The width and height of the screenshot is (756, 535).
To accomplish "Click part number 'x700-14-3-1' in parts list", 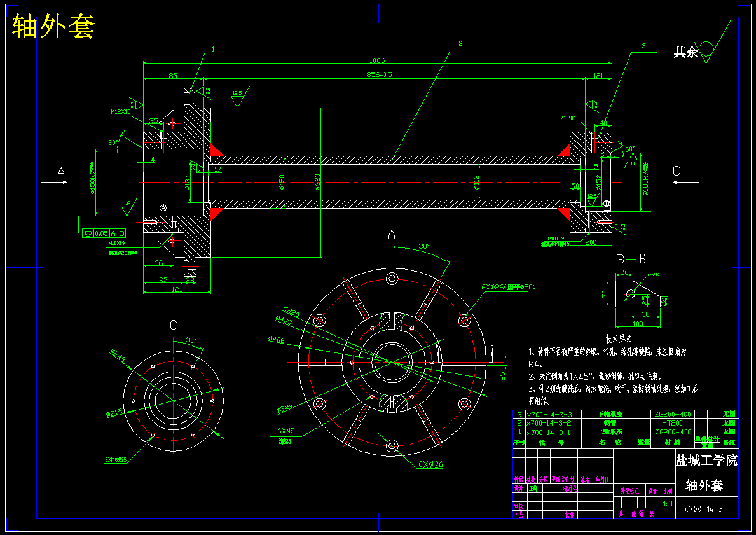I will (548, 432).
